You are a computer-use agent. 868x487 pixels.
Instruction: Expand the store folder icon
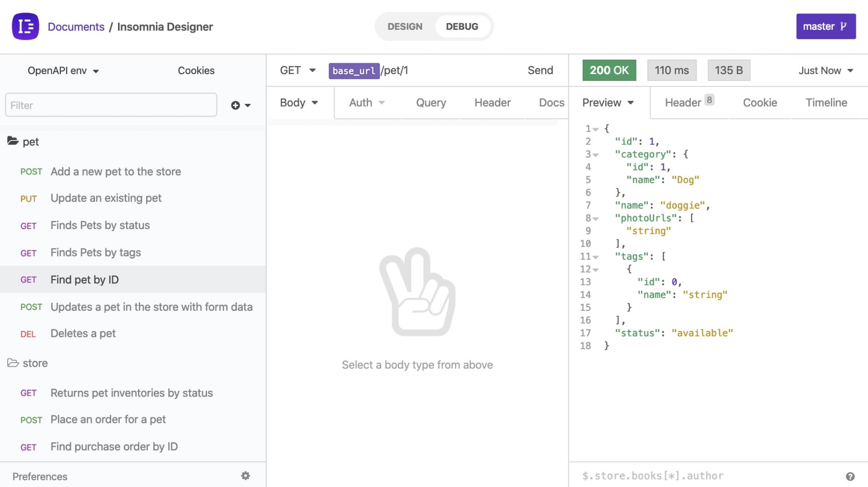tap(13, 363)
